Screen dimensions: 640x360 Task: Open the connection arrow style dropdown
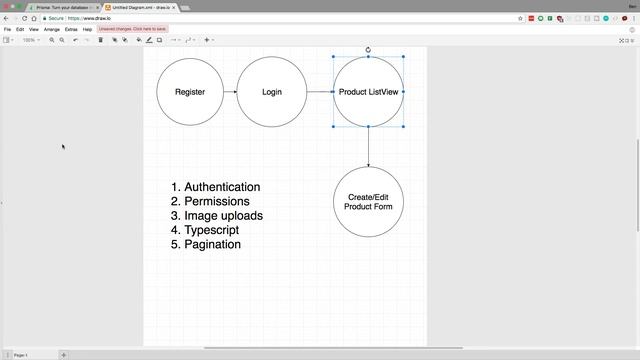pyautogui.click(x=176, y=40)
